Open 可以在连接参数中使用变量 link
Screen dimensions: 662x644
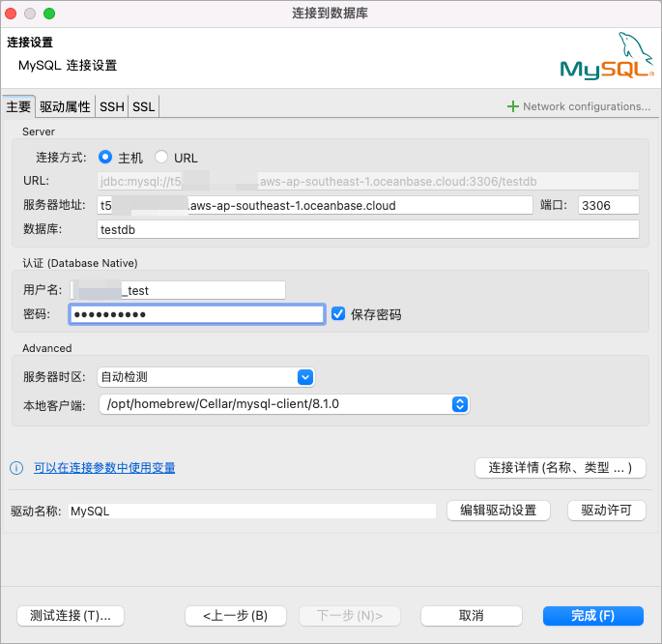[x=104, y=468]
